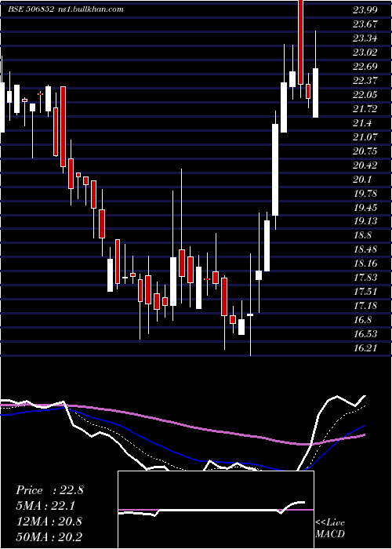Click the 20.1 price axis label

362,180
